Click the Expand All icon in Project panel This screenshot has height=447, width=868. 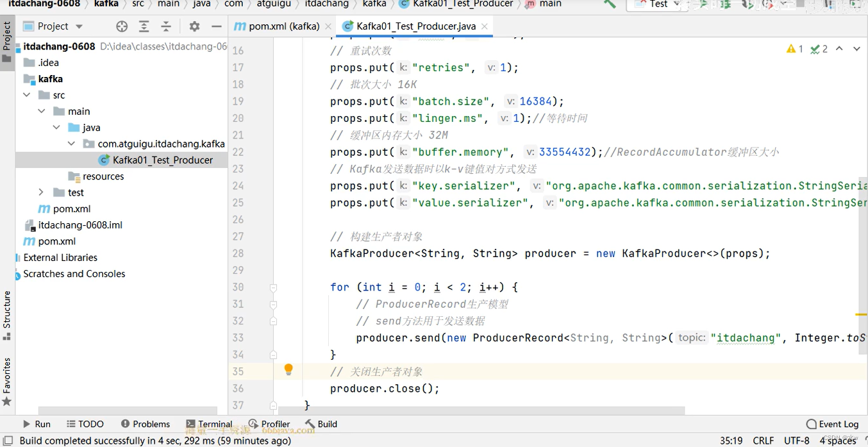tap(144, 26)
